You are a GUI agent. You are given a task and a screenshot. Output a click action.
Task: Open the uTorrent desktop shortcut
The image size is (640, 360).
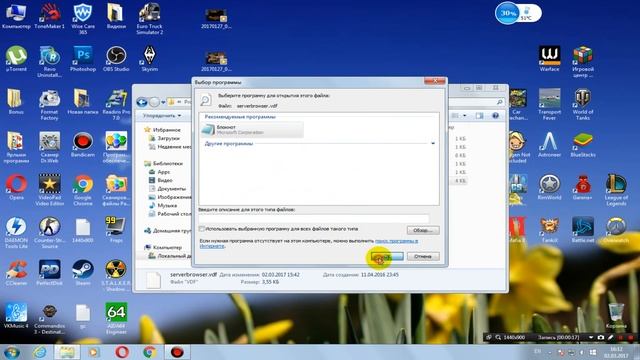(16, 59)
